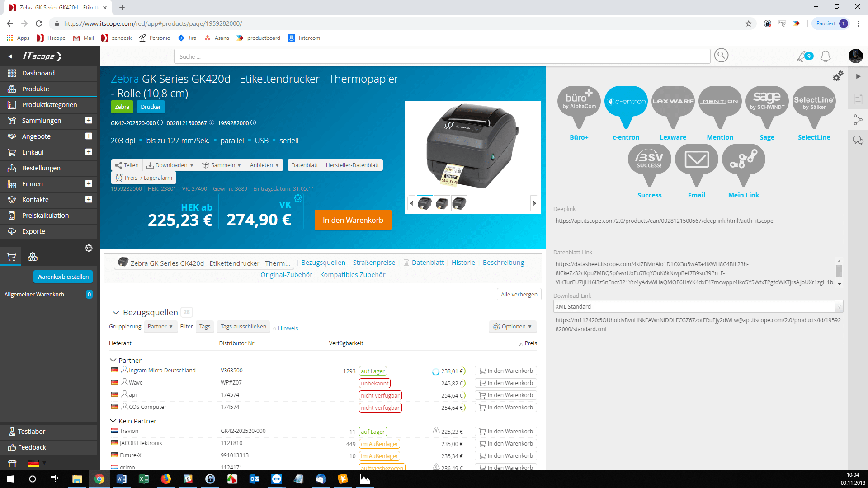Open the notifications bell in the top bar
The image size is (868, 488).
826,56
